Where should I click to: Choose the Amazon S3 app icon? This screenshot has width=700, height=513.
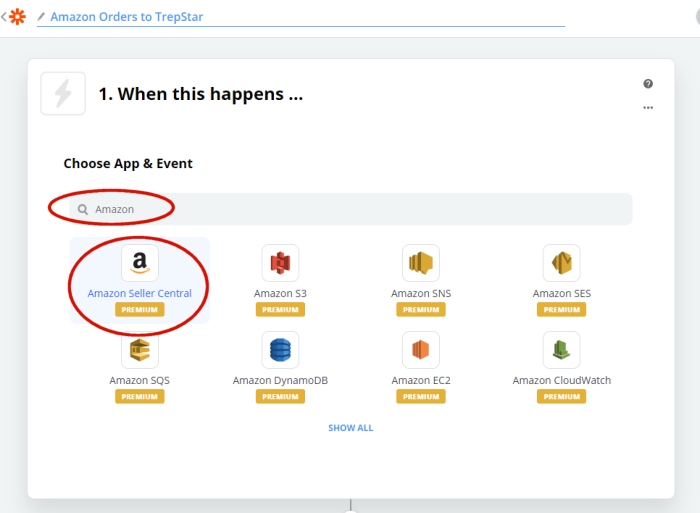point(280,263)
